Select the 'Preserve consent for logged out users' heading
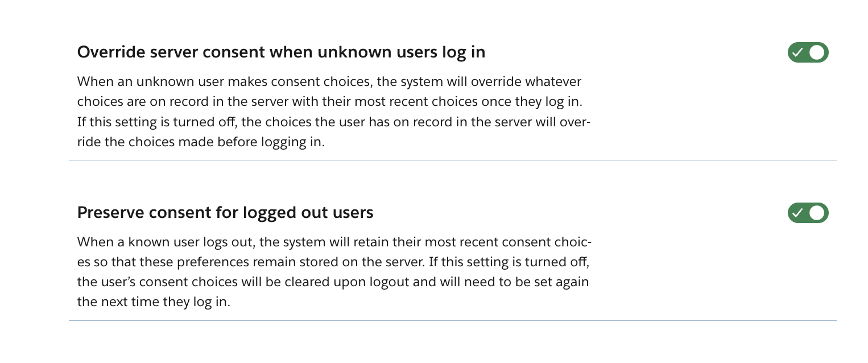The width and height of the screenshot is (868, 363). click(x=225, y=212)
